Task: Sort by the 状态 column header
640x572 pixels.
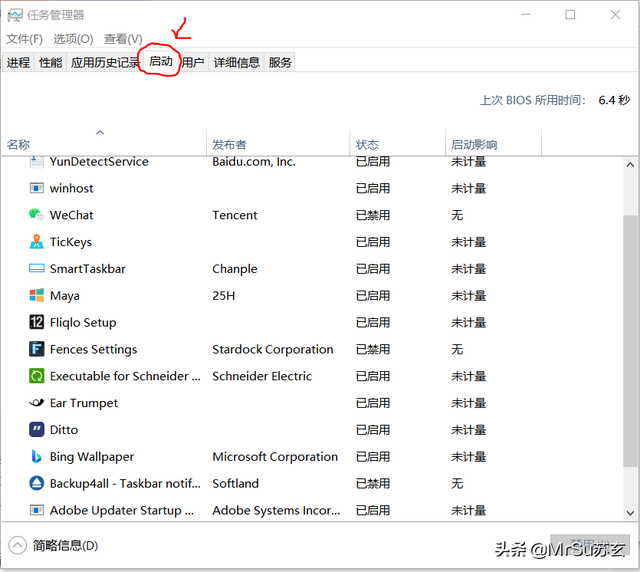Action: pos(398,142)
